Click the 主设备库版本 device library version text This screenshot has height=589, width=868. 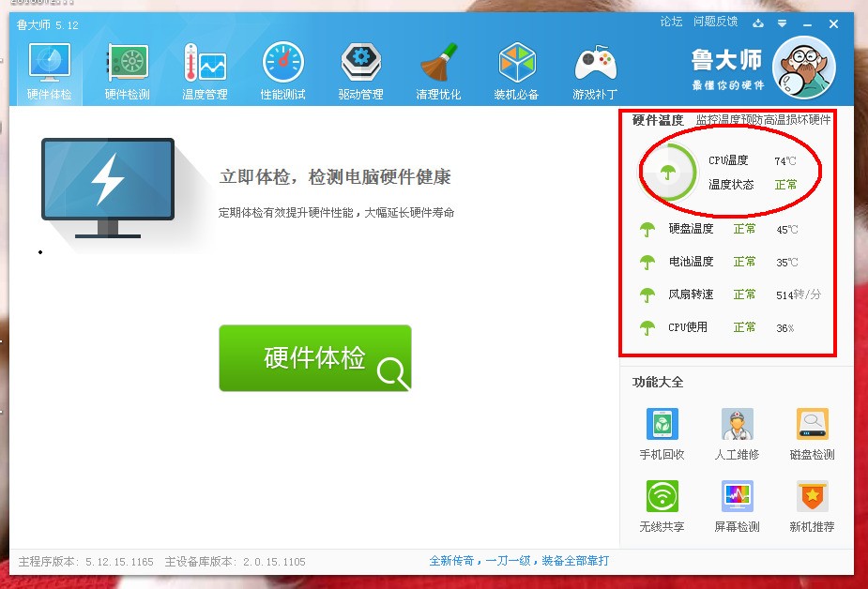pos(235,562)
